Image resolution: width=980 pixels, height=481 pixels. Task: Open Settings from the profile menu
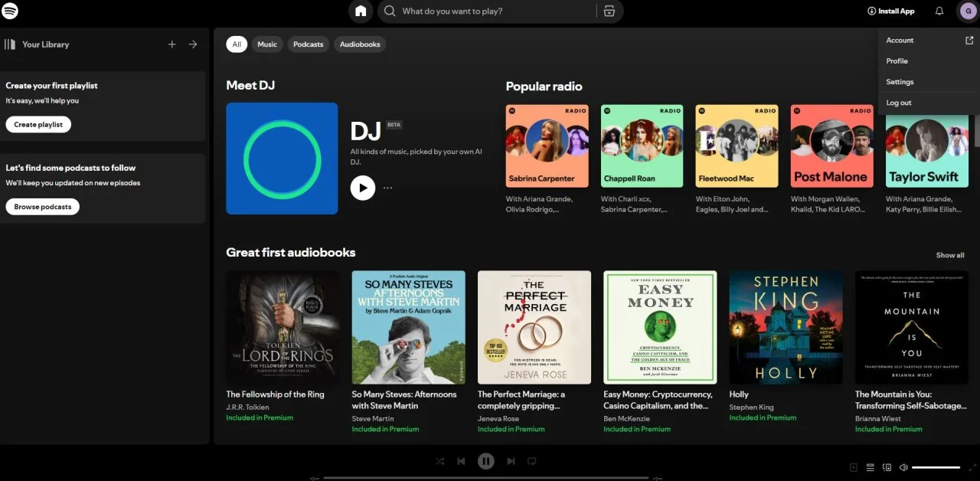pyautogui.click(x=929, y=82)
